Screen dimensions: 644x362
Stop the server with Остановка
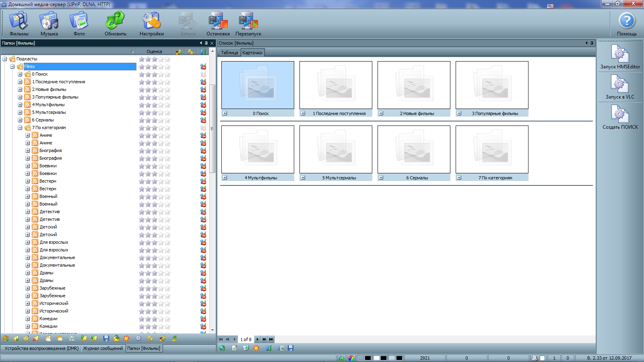click(x=218, y=23)
